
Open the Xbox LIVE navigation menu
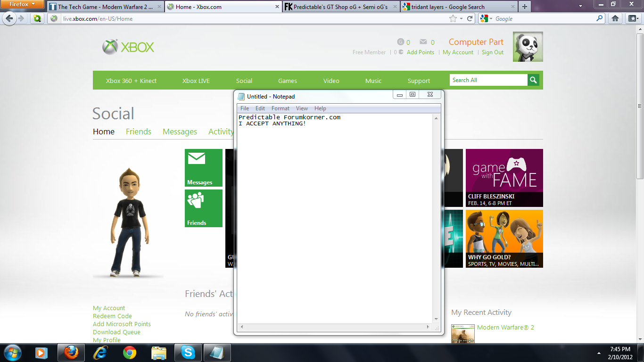pos(196,81)
